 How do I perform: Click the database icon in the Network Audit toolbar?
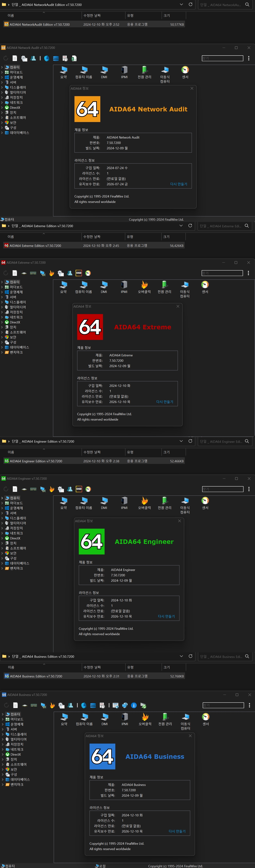(x=56, y=58)
